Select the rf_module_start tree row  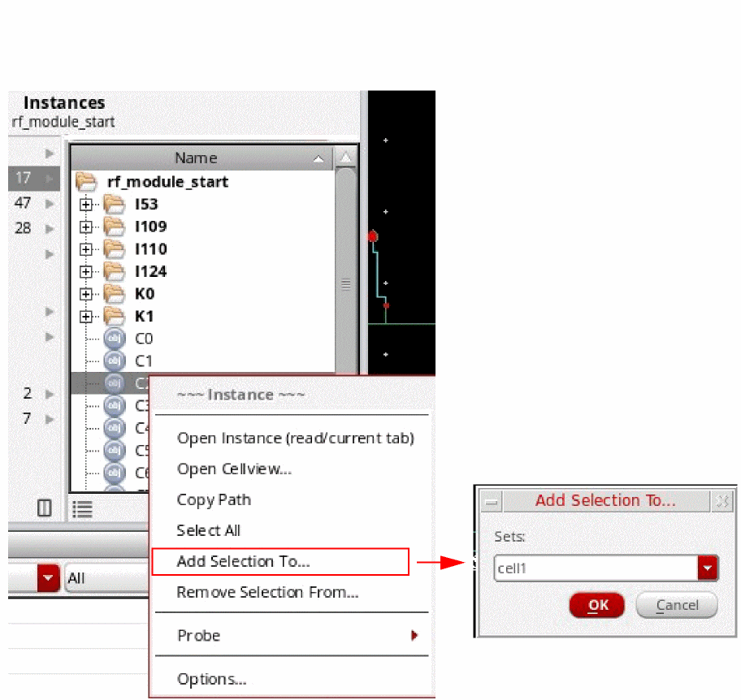tap(167, 182)
